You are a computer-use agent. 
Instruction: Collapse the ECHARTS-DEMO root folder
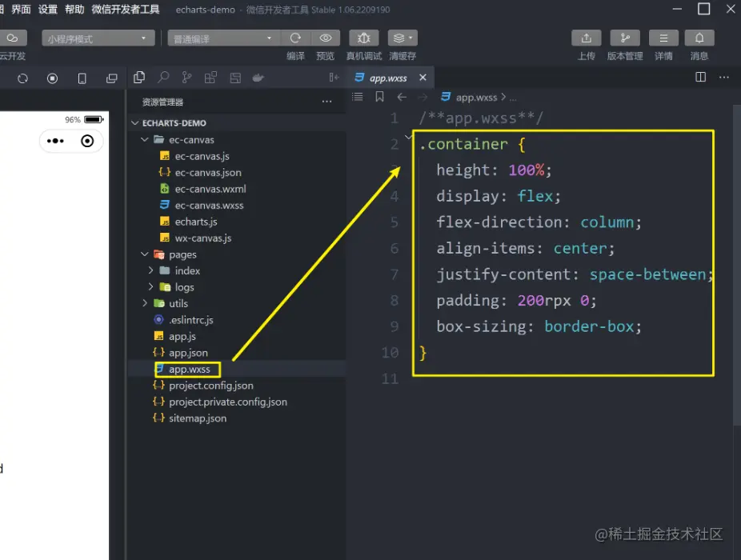click(x=135, y=123)
